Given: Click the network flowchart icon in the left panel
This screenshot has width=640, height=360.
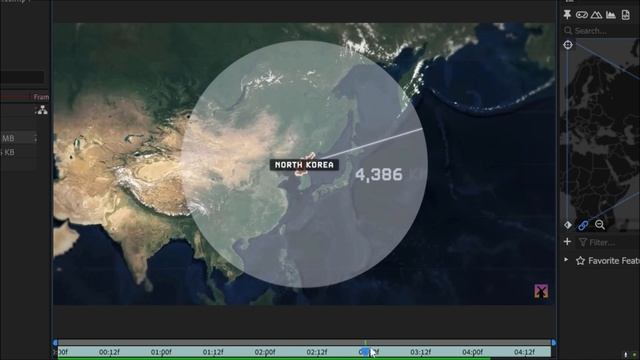Looking at the screenshot, I should [42, 110].
